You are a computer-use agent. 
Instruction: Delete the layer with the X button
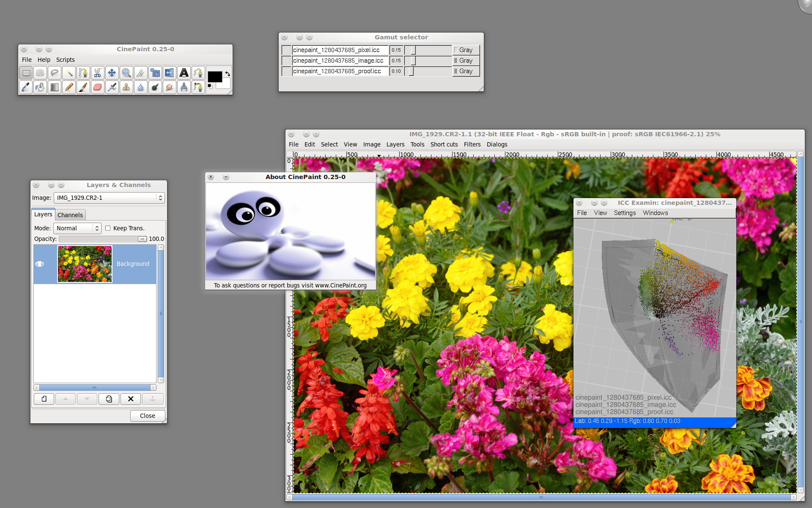[x=131, y=399]
